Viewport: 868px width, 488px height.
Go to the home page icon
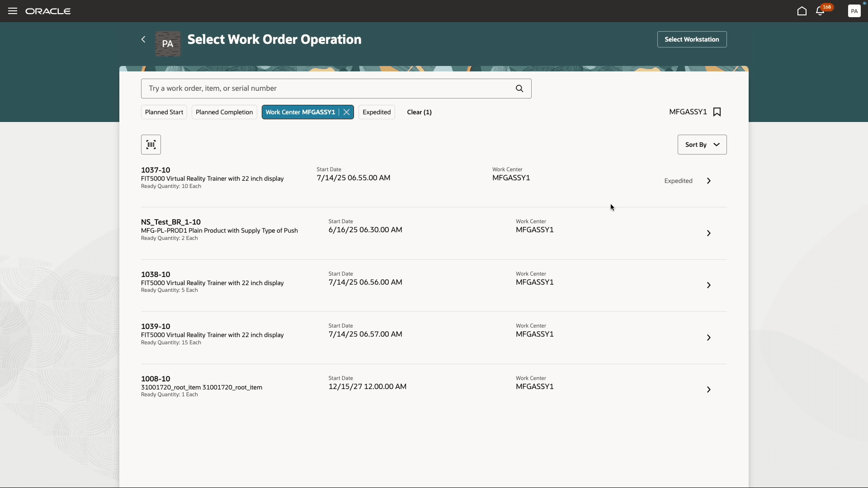[x=802, y=11]
